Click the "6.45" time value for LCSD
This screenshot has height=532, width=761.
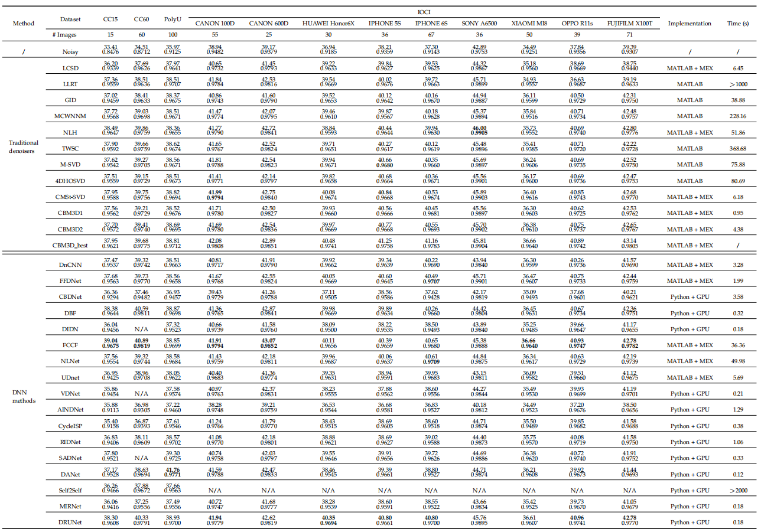click(x=737, y=68)
